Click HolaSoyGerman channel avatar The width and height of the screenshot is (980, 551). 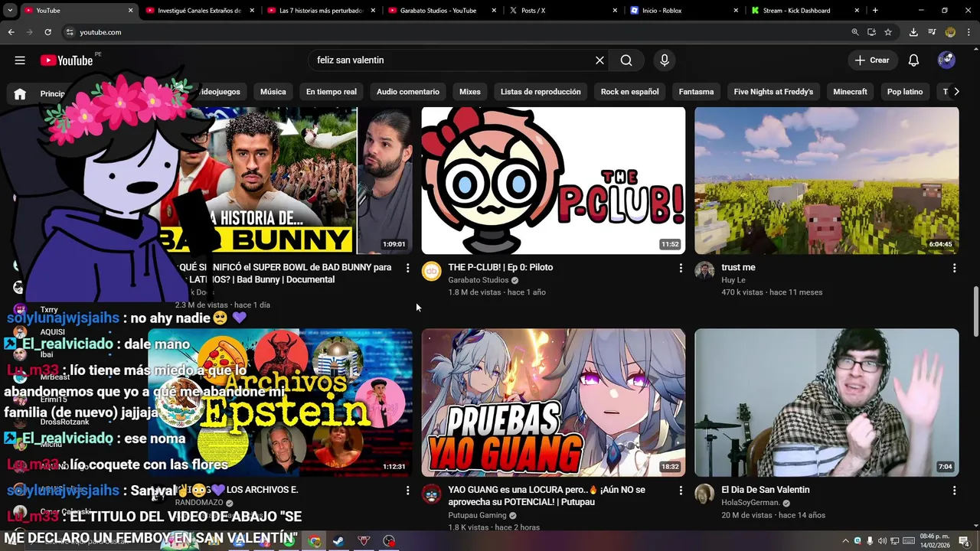pyautogui.click(x=704, y=494)
